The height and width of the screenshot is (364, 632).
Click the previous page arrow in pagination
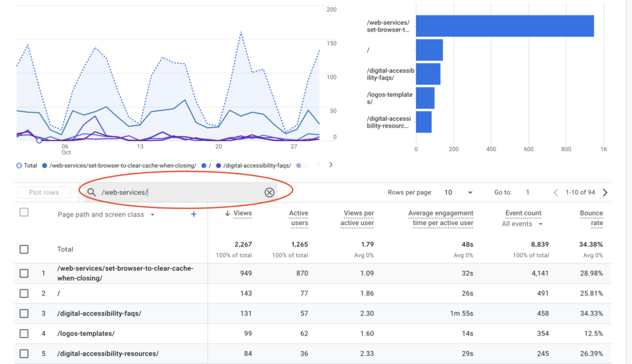point(555,192)
